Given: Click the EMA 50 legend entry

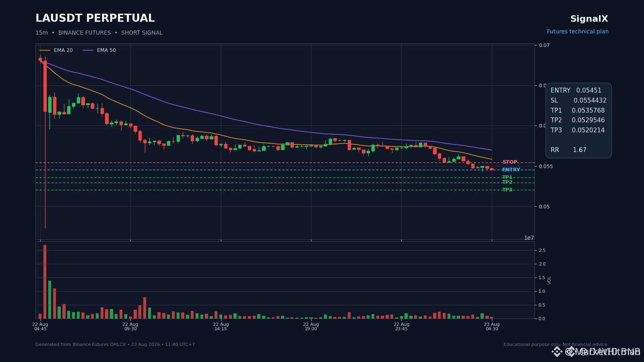Looking at the screenshot, I should [x=99, y=50].
